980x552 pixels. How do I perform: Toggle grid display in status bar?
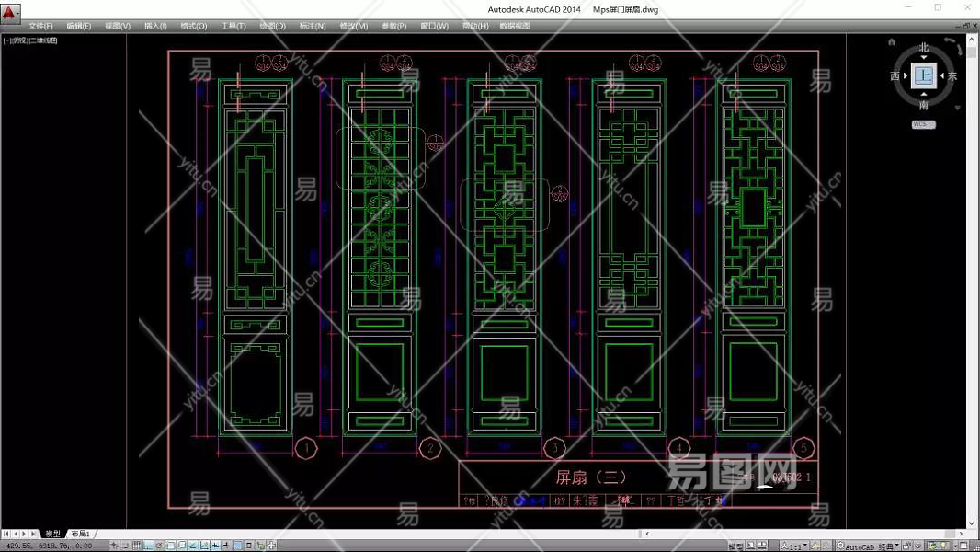137,546
